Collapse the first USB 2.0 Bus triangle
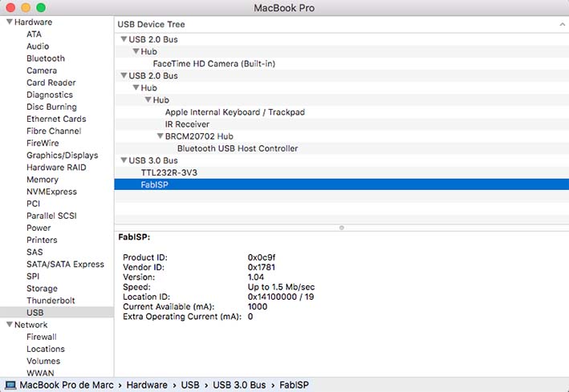 pyautogui.click(x=124, y=38)
